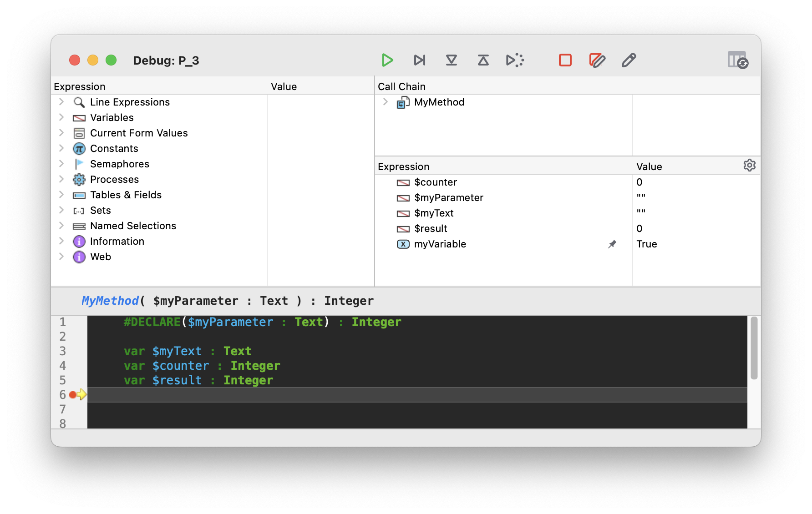The width and height of the screenshot is (812, 514).
Task: Click the Step Over toolbar icon
Action: (x=419, y=60)
